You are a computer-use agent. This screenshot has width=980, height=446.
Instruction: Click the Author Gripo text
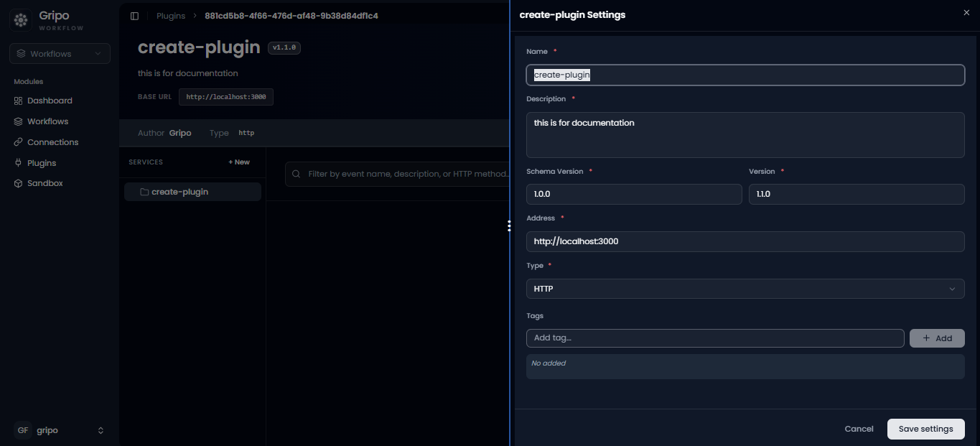pos(164,133)
